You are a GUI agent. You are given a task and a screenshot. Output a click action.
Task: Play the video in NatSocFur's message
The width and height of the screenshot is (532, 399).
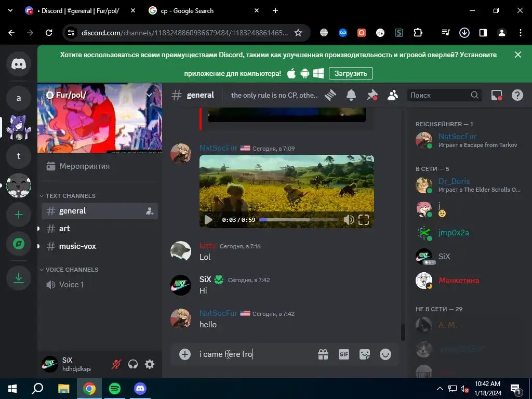208,220
